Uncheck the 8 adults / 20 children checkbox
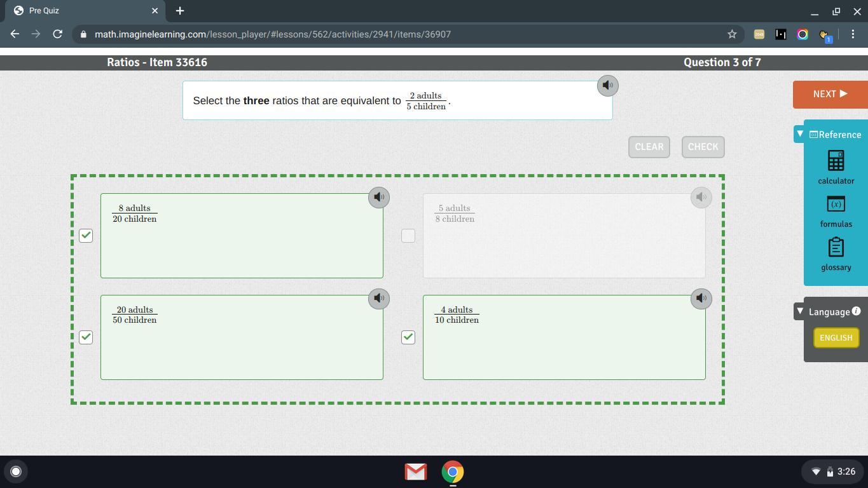The height and width of the screenshot is (488, 868). (86, 236)
